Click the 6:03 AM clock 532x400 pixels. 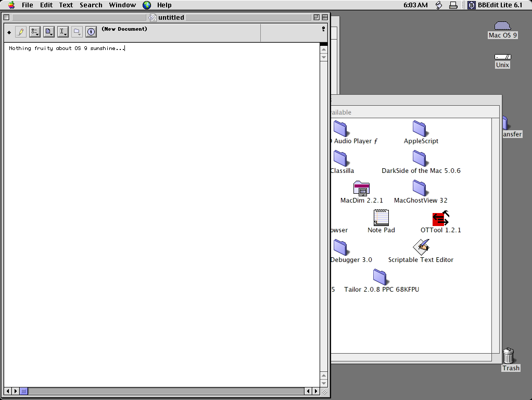[415, 5]
